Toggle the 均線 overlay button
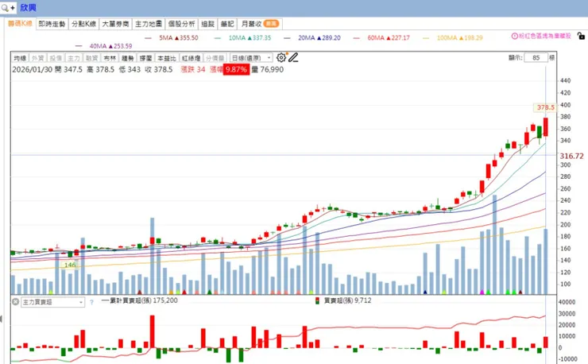The image size is (588, 364). click(20, 58)
